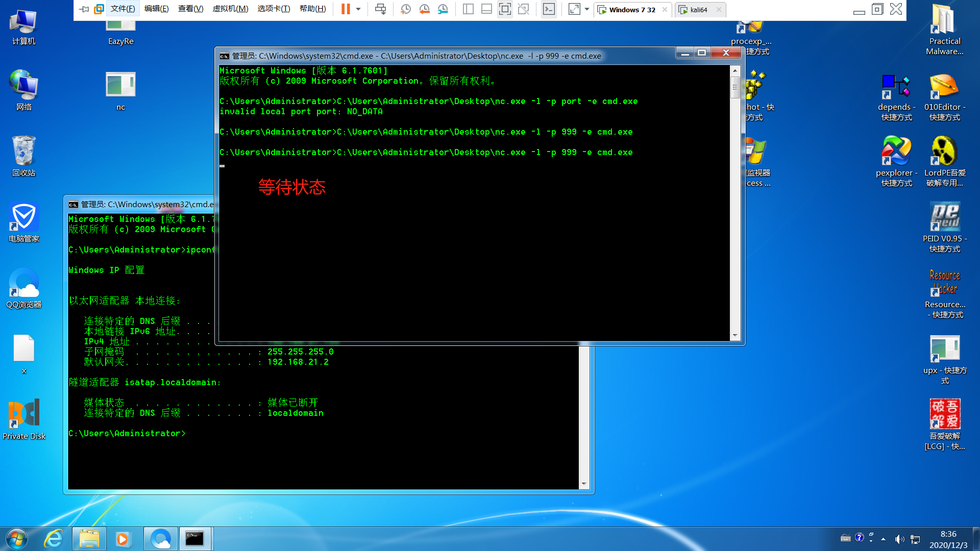Viewport: 980px width, 551px height.
Task: Open power options dropdown next to pause
Action: pyautogui.click(x=358, y=9)
